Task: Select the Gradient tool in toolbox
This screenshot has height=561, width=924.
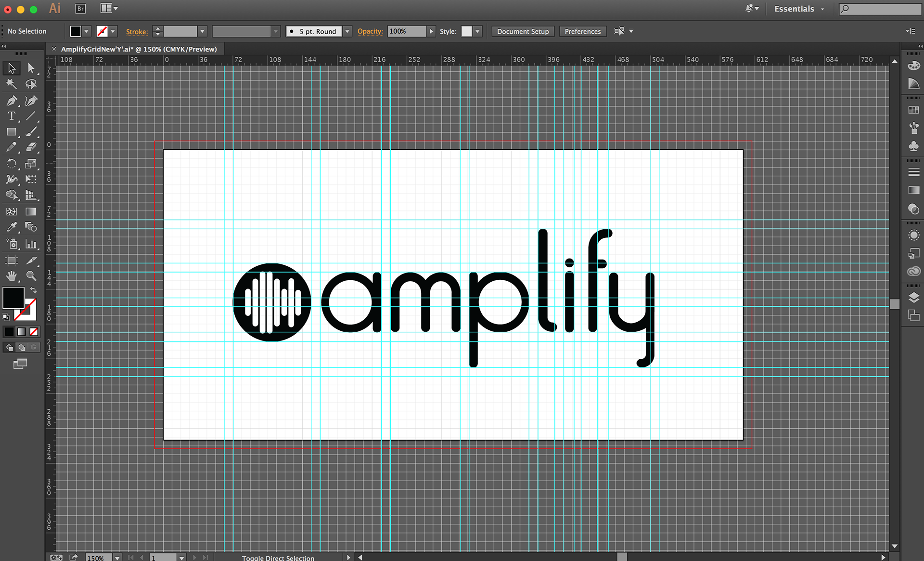Action: 31,211
